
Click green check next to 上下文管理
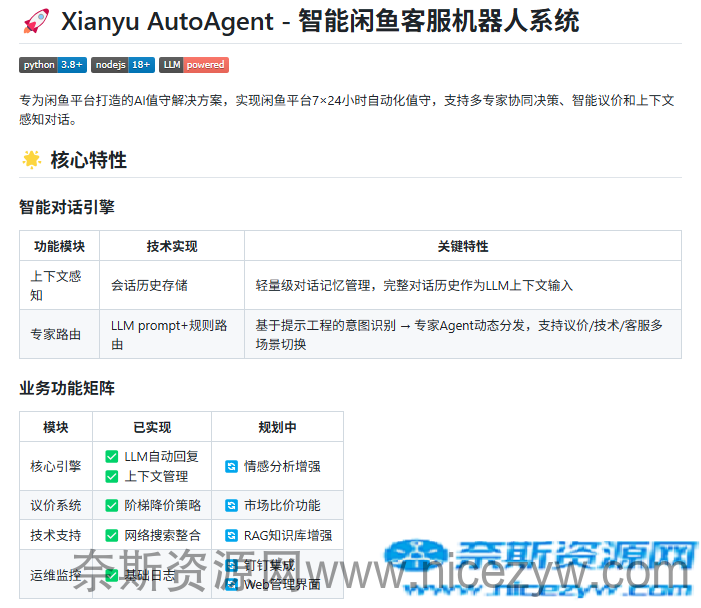click(x=112, y=476)
